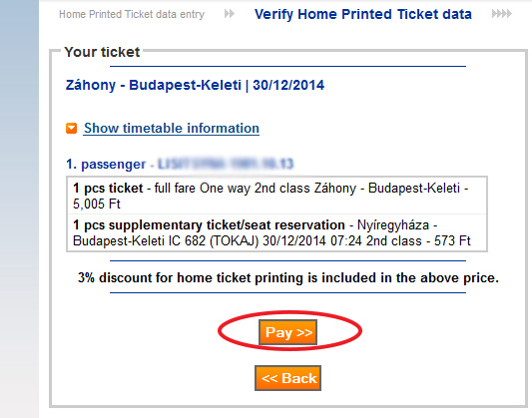The image size is (532, 418).
Task: Return to Home Printed Ticket data entry step
Action: 132,15
